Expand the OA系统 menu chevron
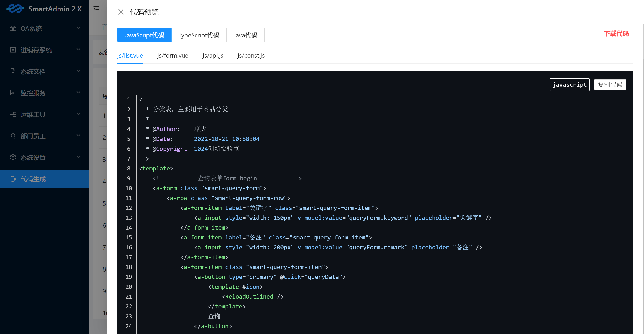The height and width of the screenshot is (334, 644). 78,28
